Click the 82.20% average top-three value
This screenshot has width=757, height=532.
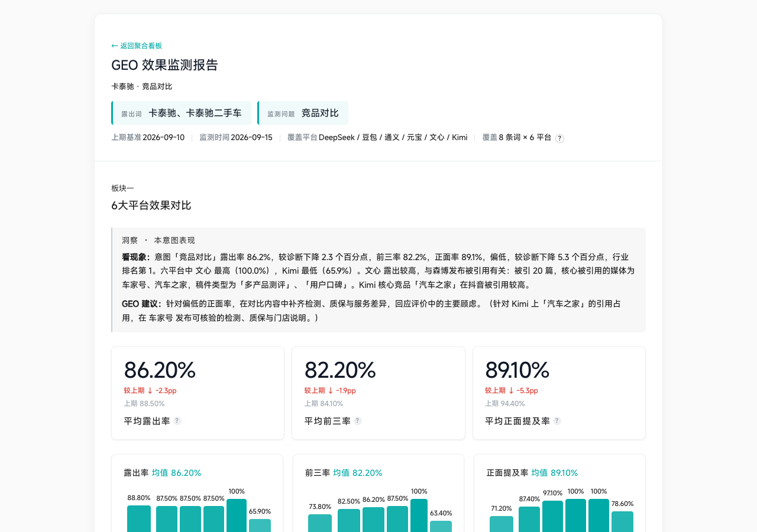[340, 370]
